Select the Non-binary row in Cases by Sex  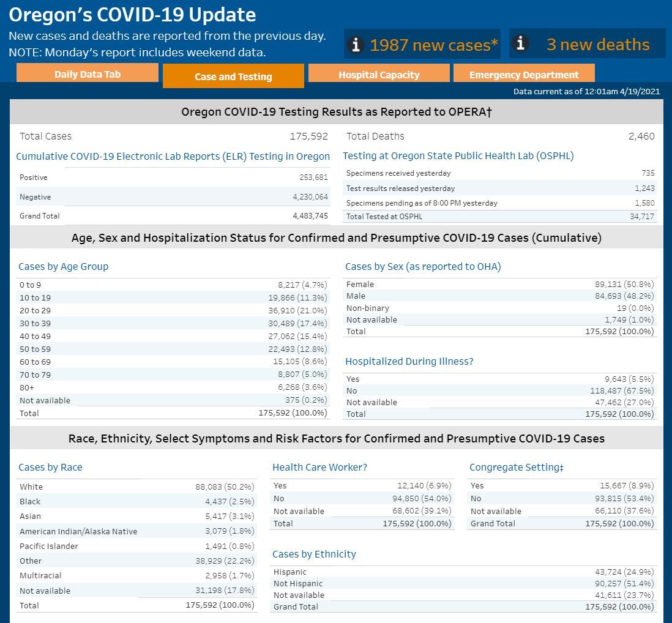499,308
